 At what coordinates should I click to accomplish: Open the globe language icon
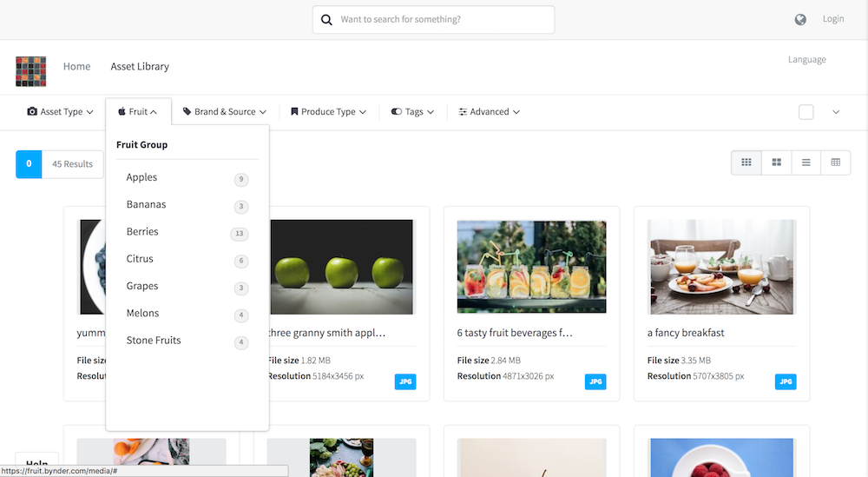point(800,19)
